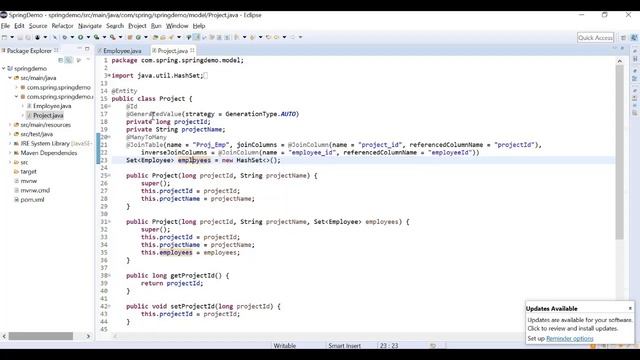Click the Quick Access search field

[x=596, y=38]
